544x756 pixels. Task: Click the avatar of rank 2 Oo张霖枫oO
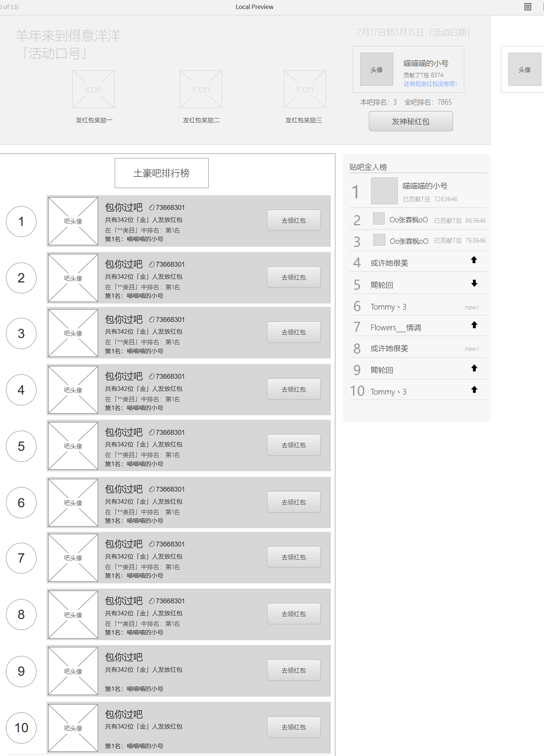(379, 219)
